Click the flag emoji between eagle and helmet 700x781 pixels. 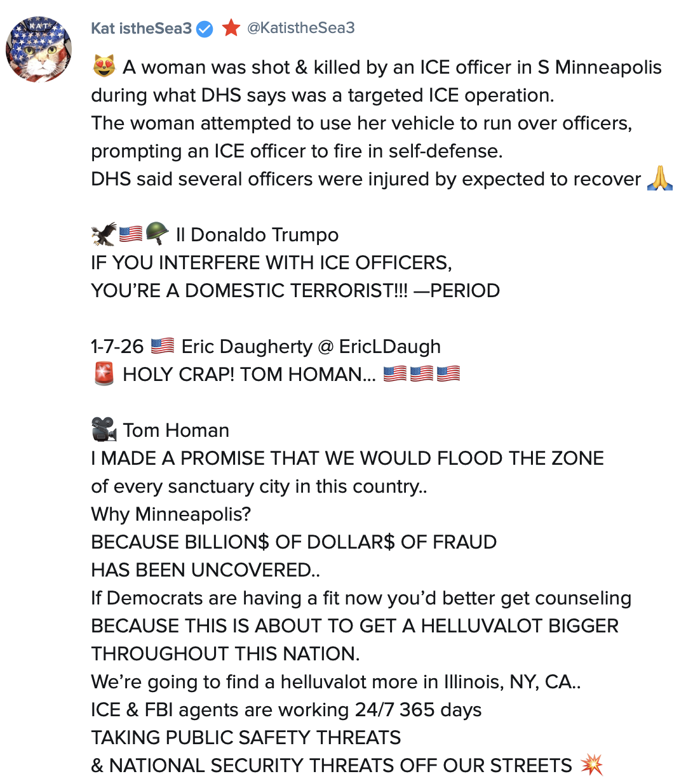130,234
